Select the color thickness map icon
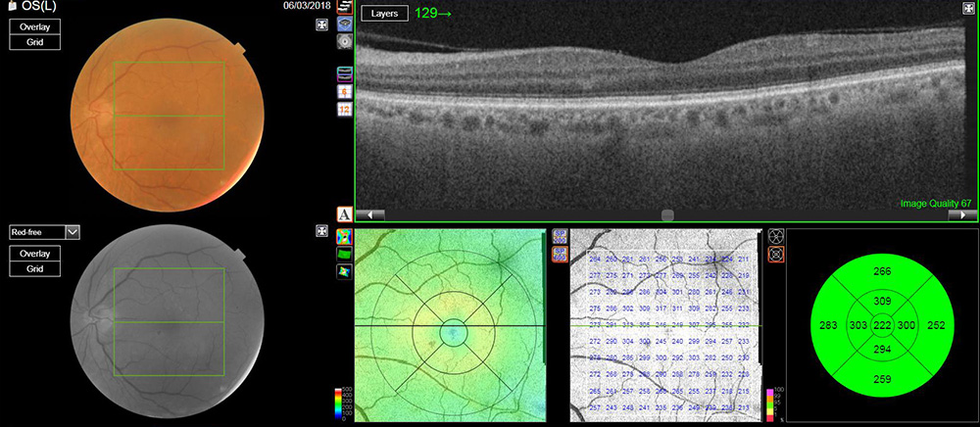 [x=345, y=237]
